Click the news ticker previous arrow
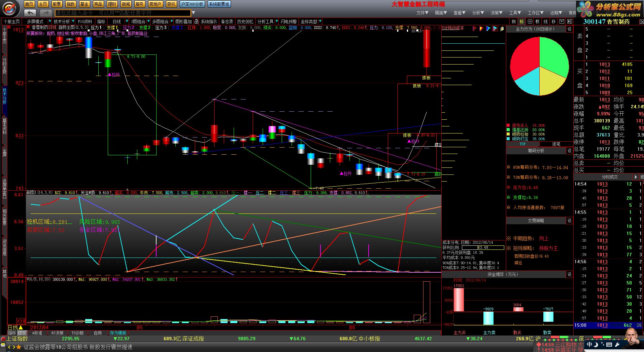This screenshot has height=352, width=644. pos(9,347)
